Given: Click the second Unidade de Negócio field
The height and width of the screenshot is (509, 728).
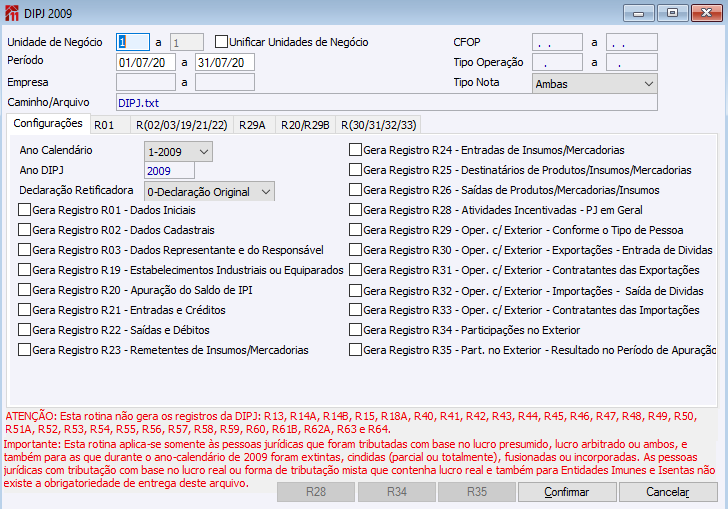Looking at the screenshot, I should [x=187, y=43].
